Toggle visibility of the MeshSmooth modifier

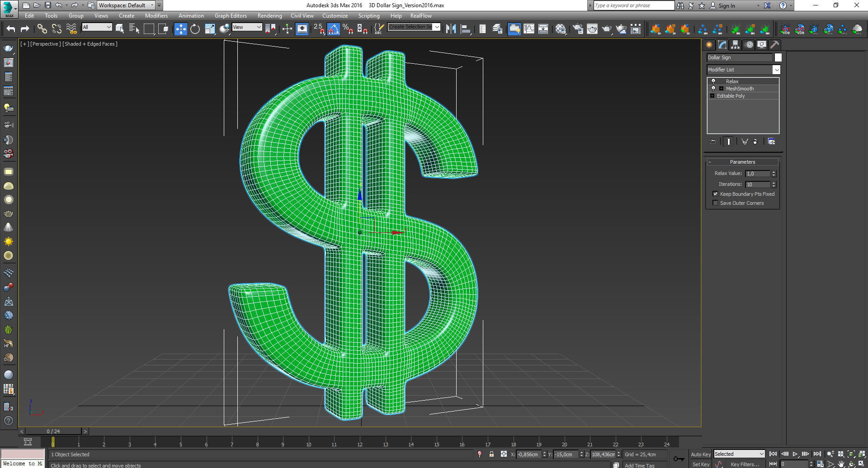click(x=714, y=89)
